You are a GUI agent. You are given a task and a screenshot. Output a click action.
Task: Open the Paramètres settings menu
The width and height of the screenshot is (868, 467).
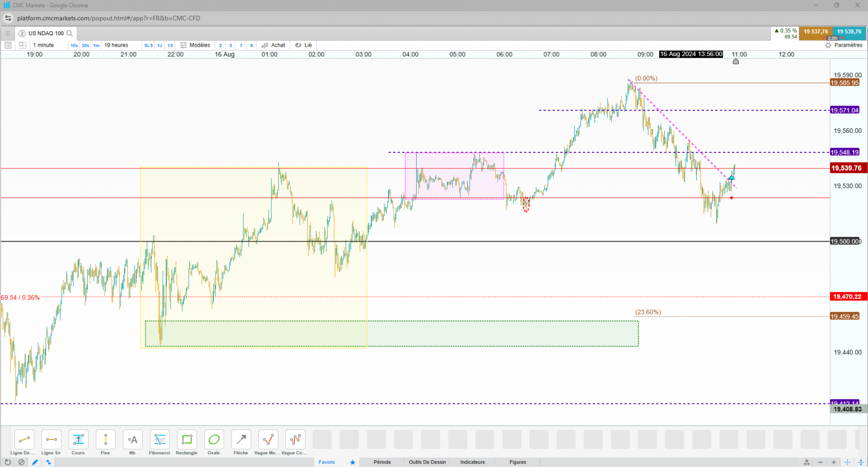(x=844, y=45)
